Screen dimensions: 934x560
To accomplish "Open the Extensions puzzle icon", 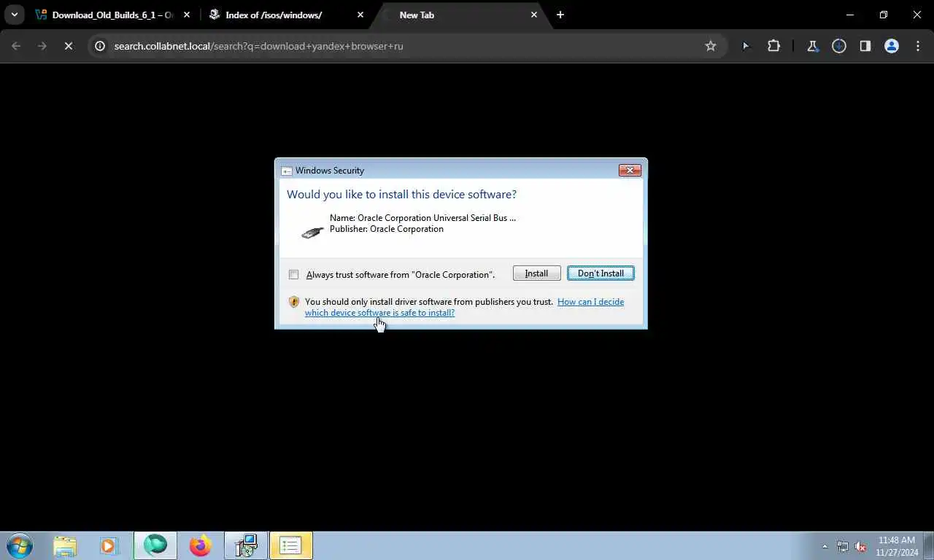I will [x=773, y=46].
